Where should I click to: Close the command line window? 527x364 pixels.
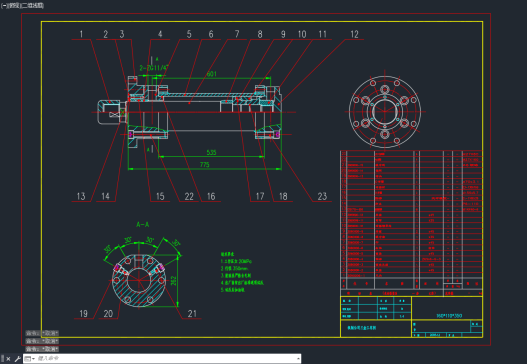tap(8, 359)
